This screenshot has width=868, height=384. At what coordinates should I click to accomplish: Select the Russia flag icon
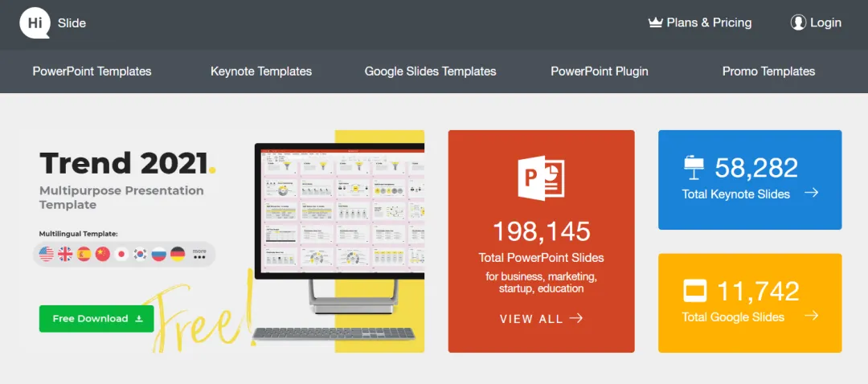click(x=159, y=254)
